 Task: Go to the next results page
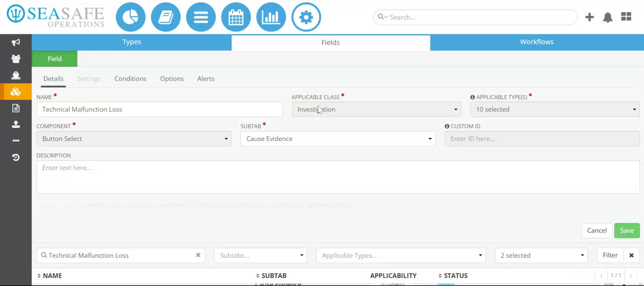pos(631,276)
